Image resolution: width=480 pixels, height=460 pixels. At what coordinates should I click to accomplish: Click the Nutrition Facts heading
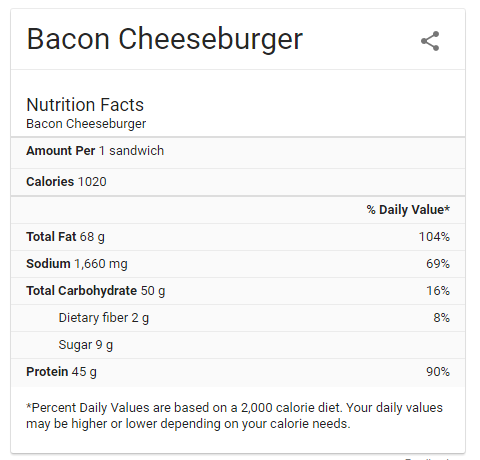pyautogui.click(x=85, y=105)
